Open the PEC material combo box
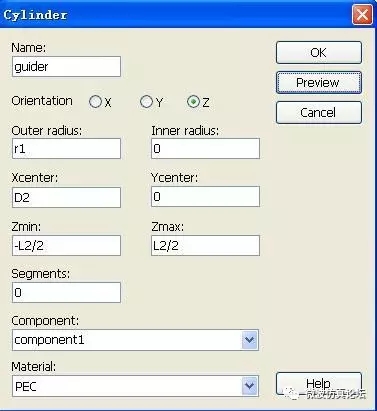Viewport: 377px width, 411px height. [x=135, y=386]
